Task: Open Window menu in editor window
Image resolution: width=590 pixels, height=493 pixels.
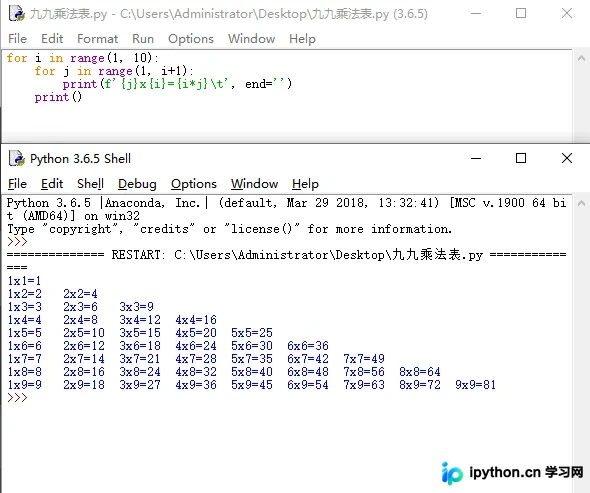Action: [251, 39]
